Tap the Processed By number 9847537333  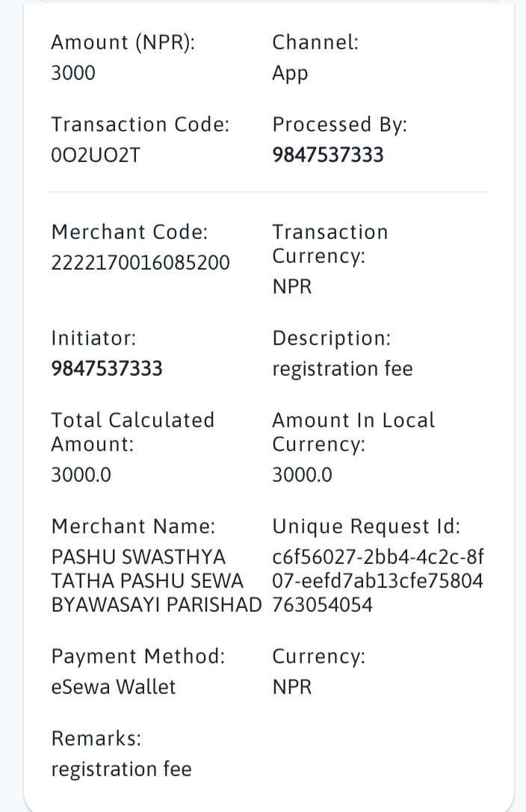coord(328,155)
